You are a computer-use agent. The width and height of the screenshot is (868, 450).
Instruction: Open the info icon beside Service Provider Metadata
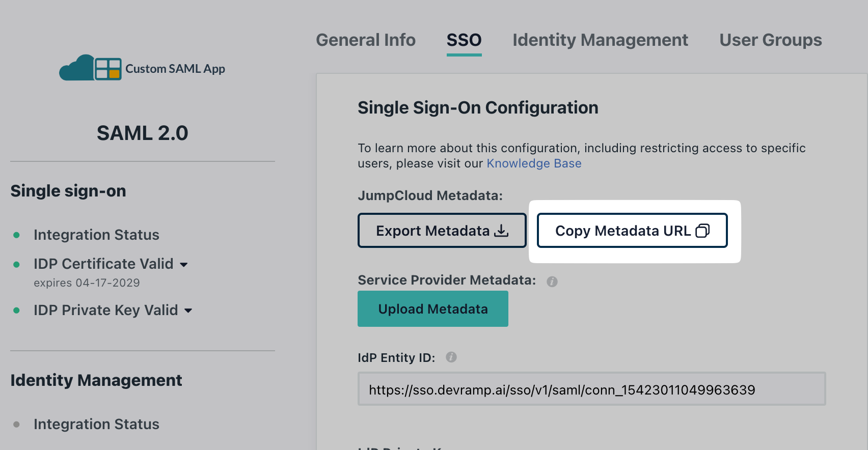552,282
